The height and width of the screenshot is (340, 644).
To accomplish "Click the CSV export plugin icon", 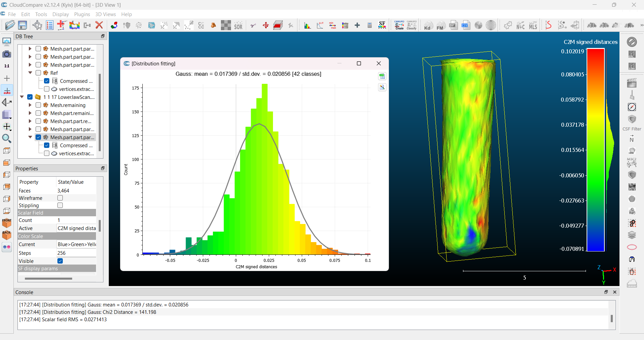I will [x=466, y=25].
